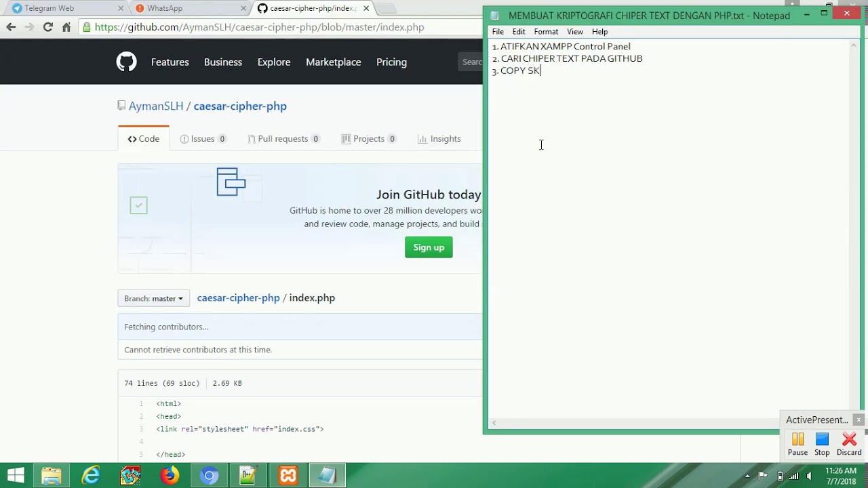
Task: Open the taskbar app beside Internet Explorer
Action: pos(130,476)
